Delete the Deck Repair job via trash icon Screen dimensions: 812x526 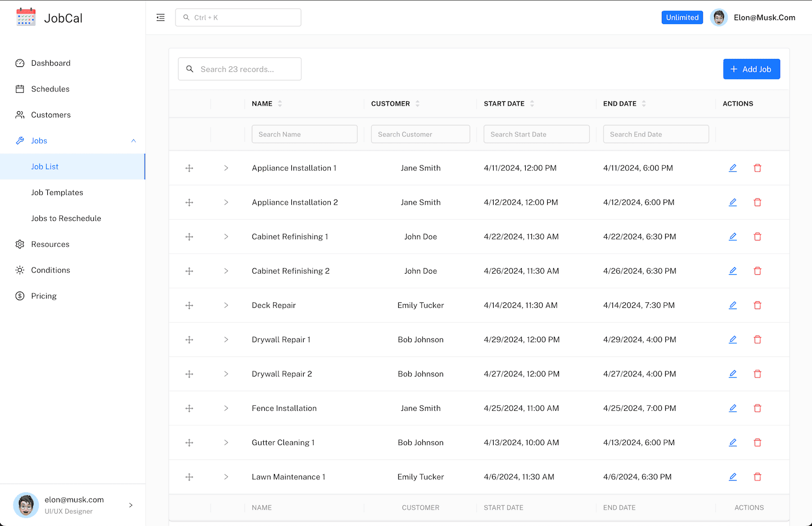click(x=757, y=305)
